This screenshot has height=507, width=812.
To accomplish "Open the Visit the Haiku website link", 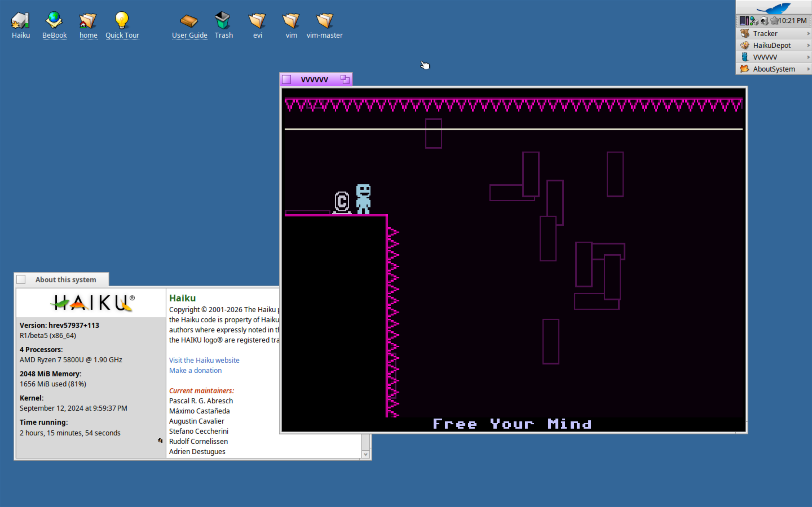I will pos(204,360).
